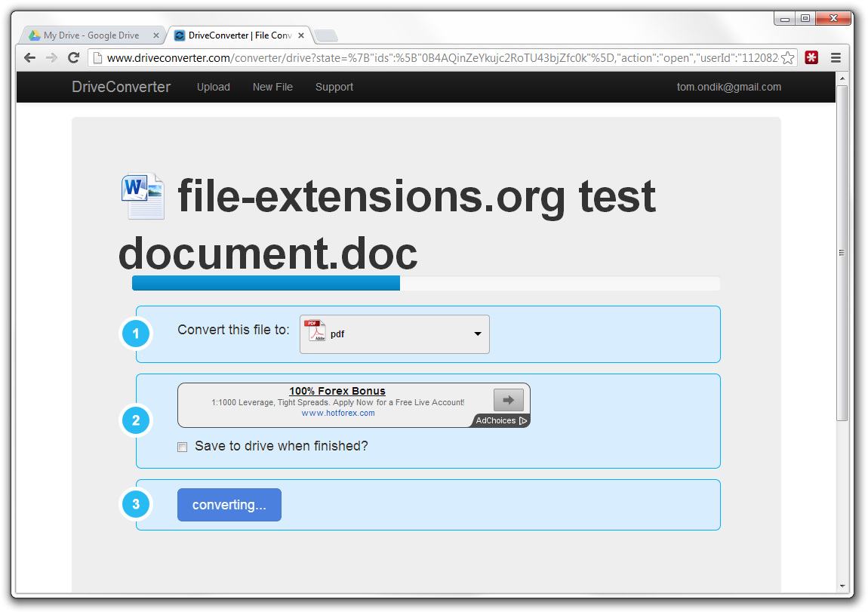Minimize the browser window
This screenshot has height=612, width=868.
[785, 18]
